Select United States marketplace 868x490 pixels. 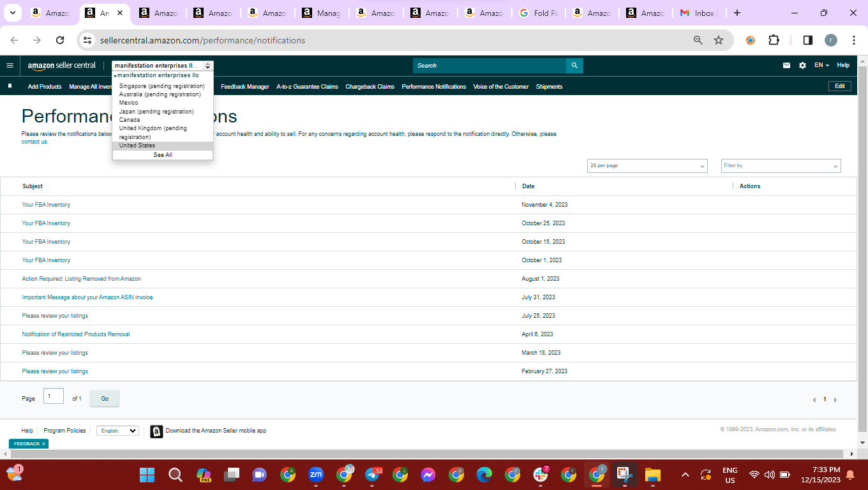tap(163, 145)
